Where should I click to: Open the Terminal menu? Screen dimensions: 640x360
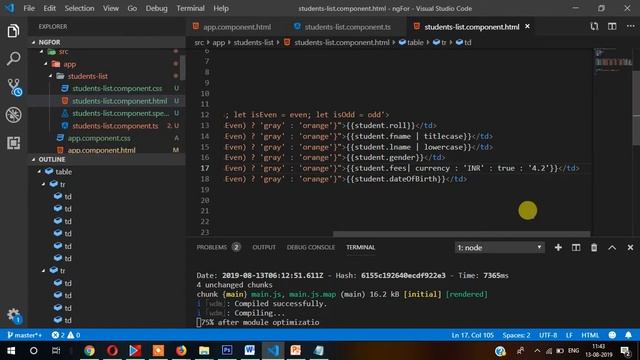click(x=190, y=8)
